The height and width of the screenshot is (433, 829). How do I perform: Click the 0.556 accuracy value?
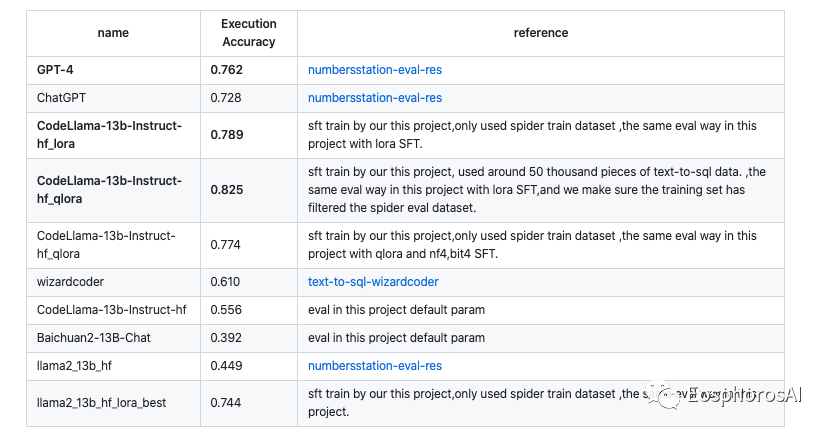227,310
